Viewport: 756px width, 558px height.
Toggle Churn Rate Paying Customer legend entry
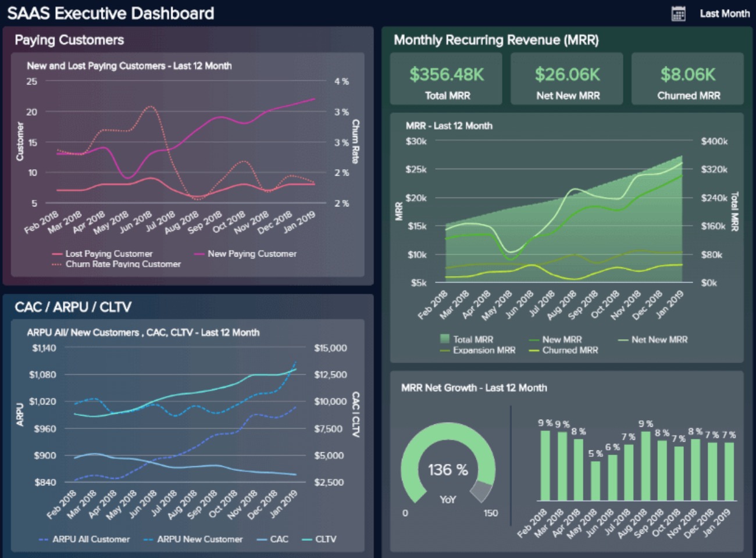pos(116,264)
